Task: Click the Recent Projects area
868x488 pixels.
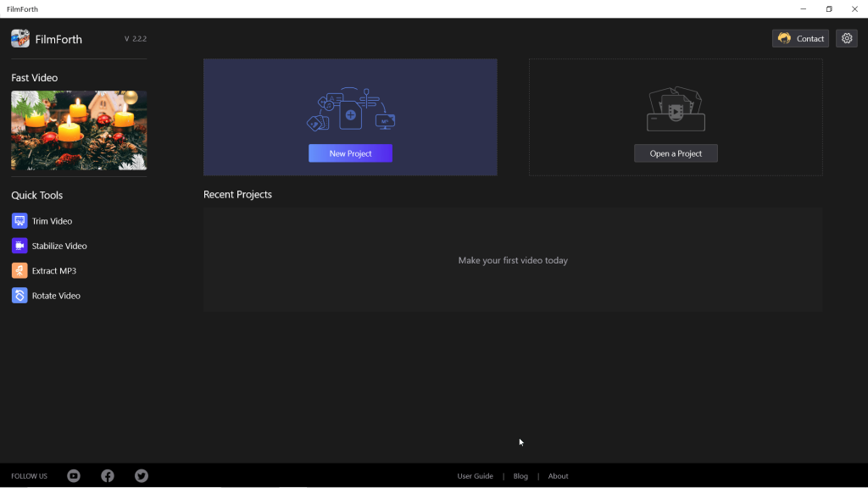Action: click(x=512, y=260)
